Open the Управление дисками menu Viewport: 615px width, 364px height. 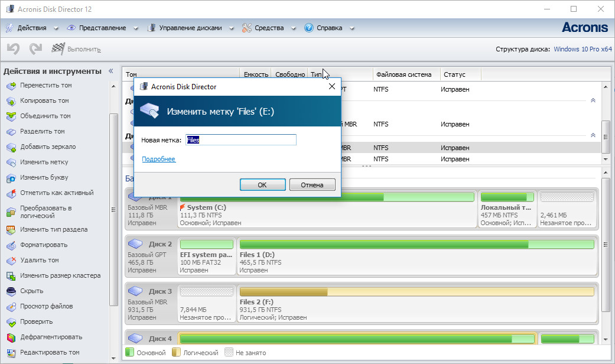point(190,28)
